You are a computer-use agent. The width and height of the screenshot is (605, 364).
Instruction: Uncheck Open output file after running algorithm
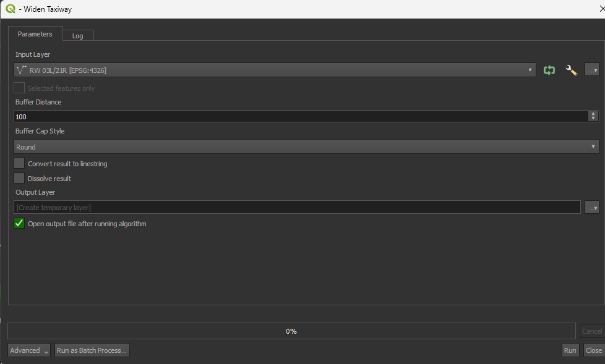click(20, 224)
